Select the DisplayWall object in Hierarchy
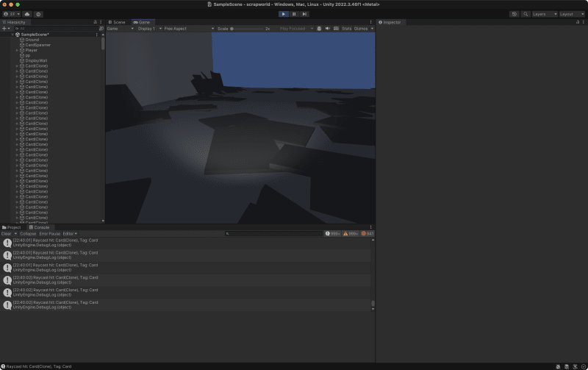Image resolution: width=588 pixels, height=370 pixels. [x=36, y=61]
